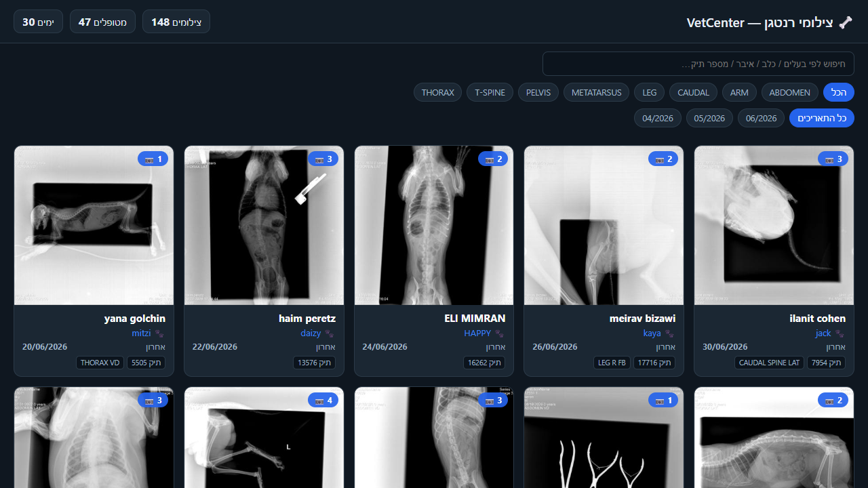
Task: Click the CAUDAL SPINE LAT tag
Action: pyautogui.click(x=769, y=363)
